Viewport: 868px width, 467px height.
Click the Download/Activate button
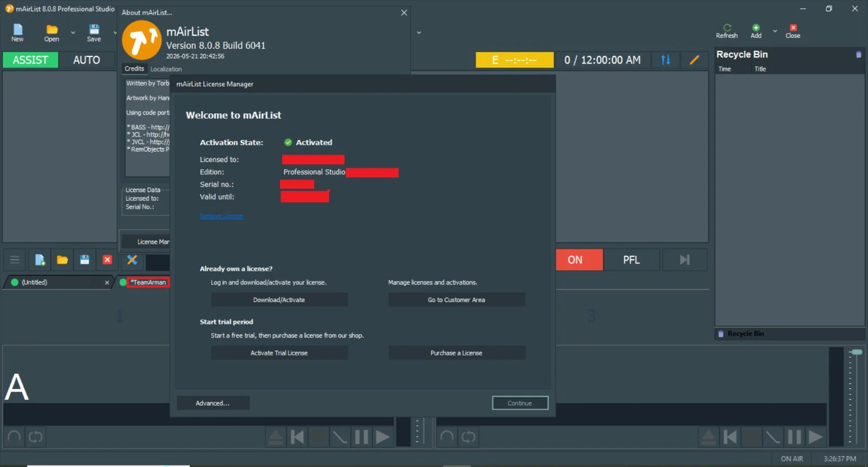coord(279,300)
